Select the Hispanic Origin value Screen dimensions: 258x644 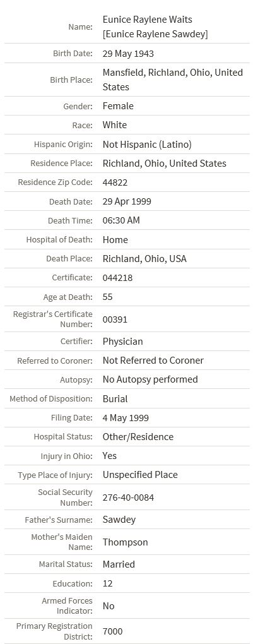(x=147, y=144)
